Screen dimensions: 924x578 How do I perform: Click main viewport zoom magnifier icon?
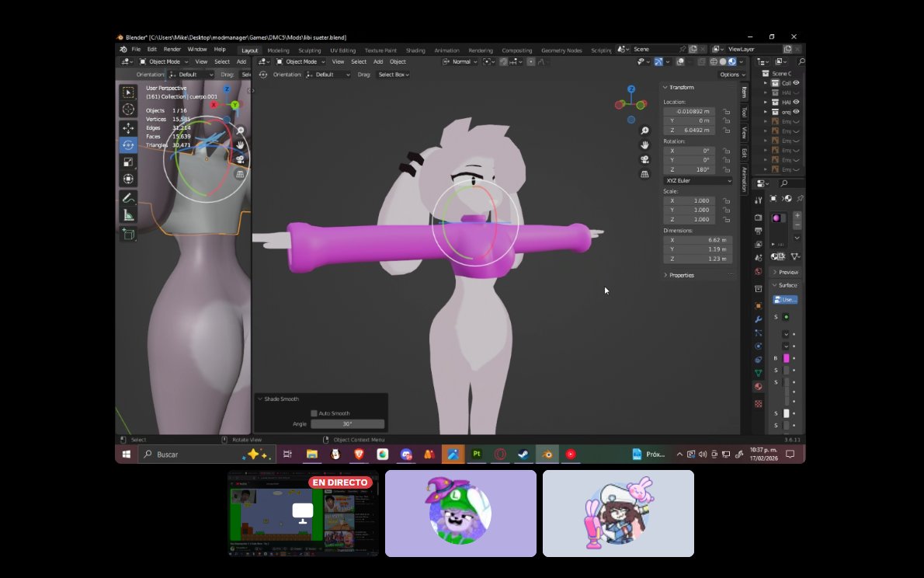644,131
